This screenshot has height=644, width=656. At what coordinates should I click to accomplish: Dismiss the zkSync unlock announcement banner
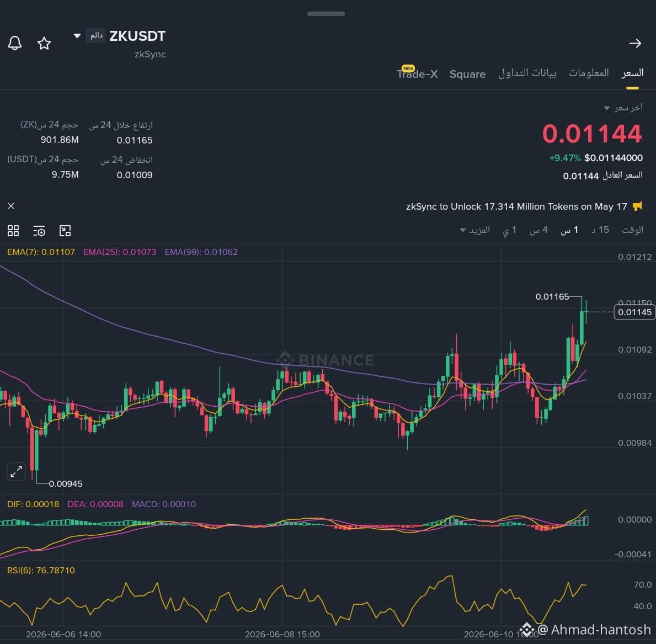[11, 206]
